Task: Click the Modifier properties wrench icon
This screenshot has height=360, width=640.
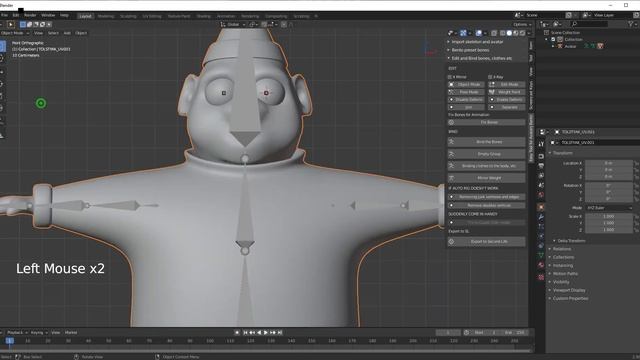Action: click(x=541, y=217)
